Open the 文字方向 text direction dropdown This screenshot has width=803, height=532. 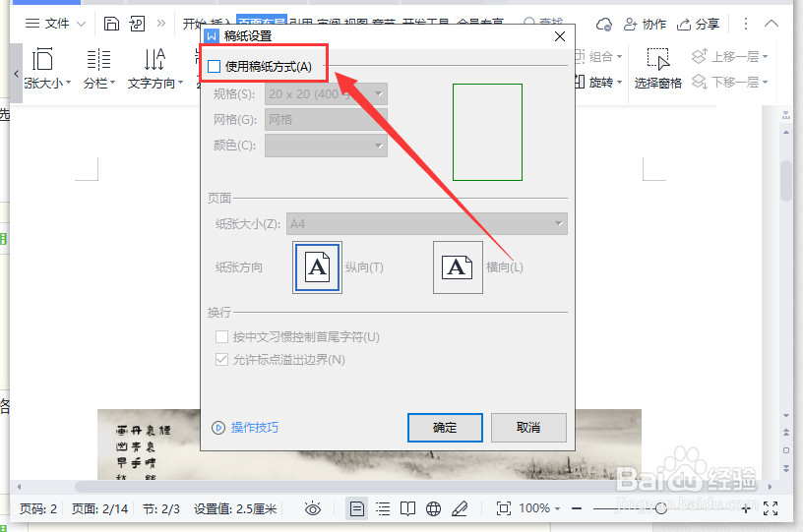click(155, 69)
